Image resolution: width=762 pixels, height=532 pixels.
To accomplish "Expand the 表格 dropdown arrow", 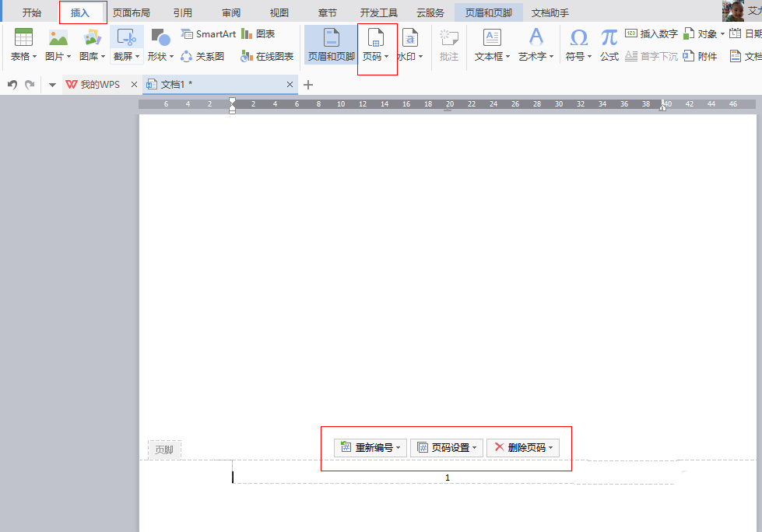I will 34,57.
